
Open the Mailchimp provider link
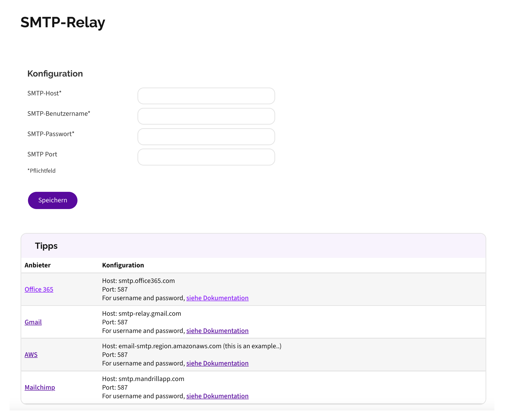click(x=40, y=387)
